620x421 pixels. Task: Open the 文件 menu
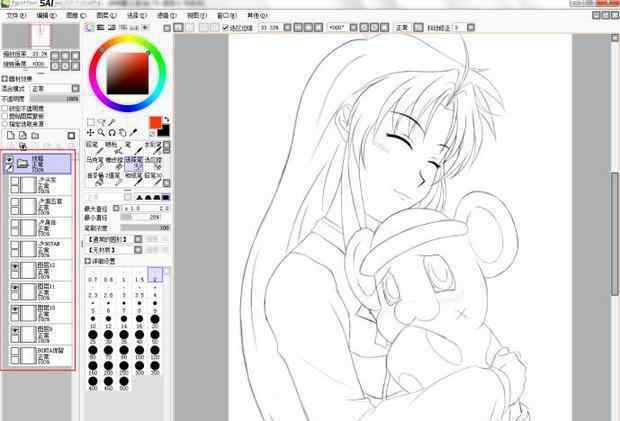17,15
